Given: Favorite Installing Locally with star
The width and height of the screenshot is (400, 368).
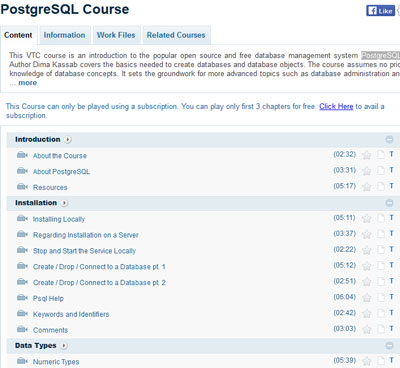Looking at the screenshot, I should click(x=367, y=219).
